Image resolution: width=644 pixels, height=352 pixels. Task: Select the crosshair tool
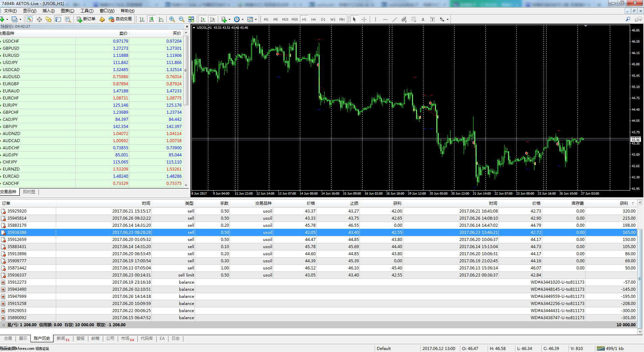(x=364, y=19)
